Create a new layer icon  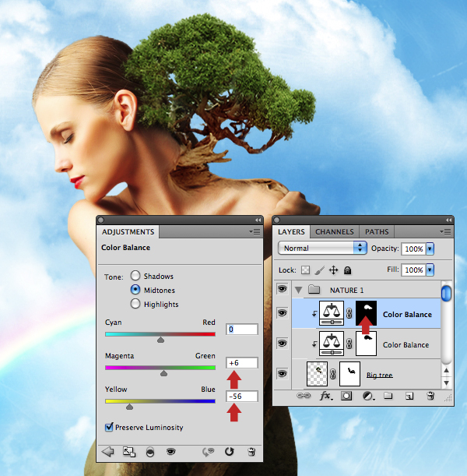(409, 396)
